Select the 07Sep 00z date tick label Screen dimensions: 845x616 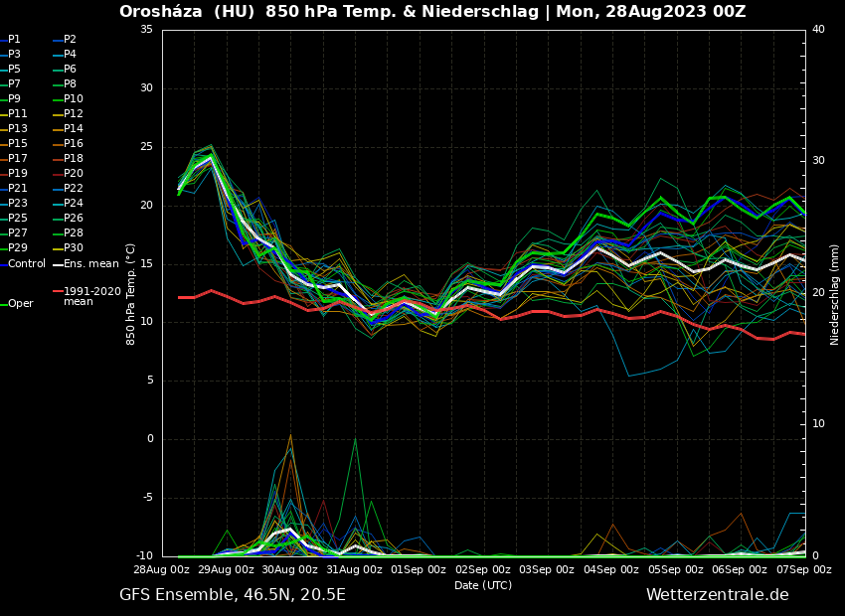point(804,569)
